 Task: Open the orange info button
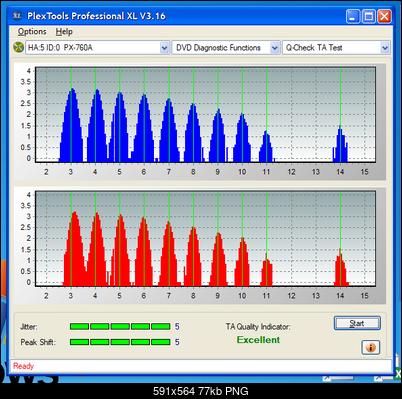pos(370,347)
